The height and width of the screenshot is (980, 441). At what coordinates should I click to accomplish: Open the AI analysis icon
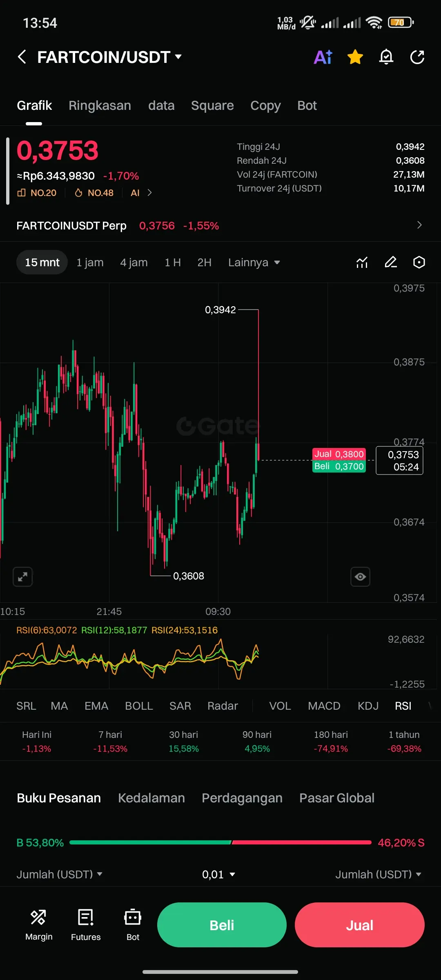point(323,57)
